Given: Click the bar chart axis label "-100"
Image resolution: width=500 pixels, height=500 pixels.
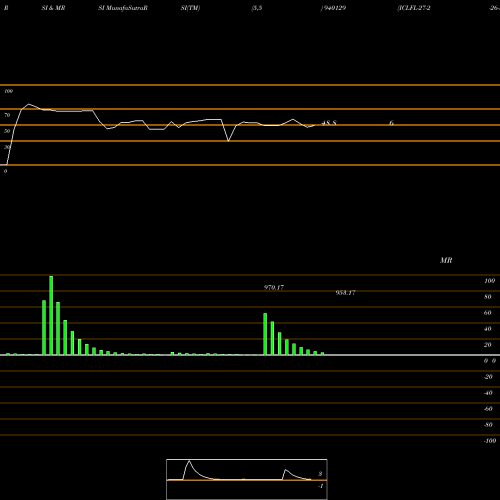Looking at the screenshot, I should 490,441.
